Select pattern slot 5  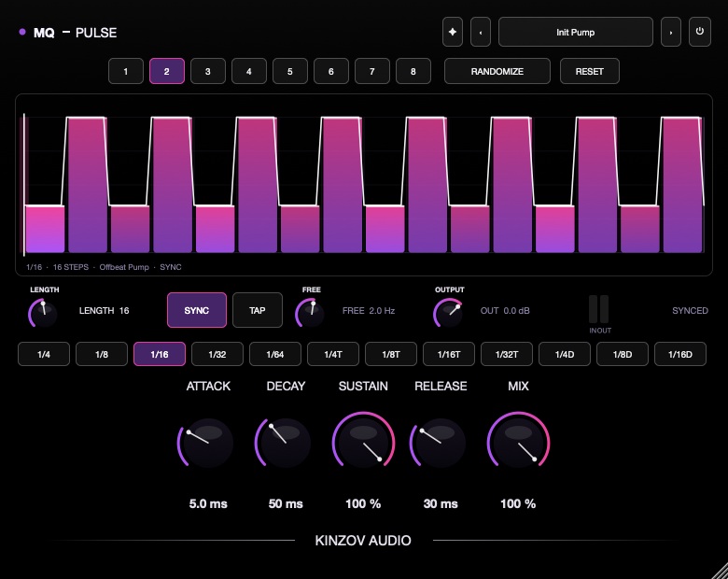pyautogui.click(x=289, y=71)
